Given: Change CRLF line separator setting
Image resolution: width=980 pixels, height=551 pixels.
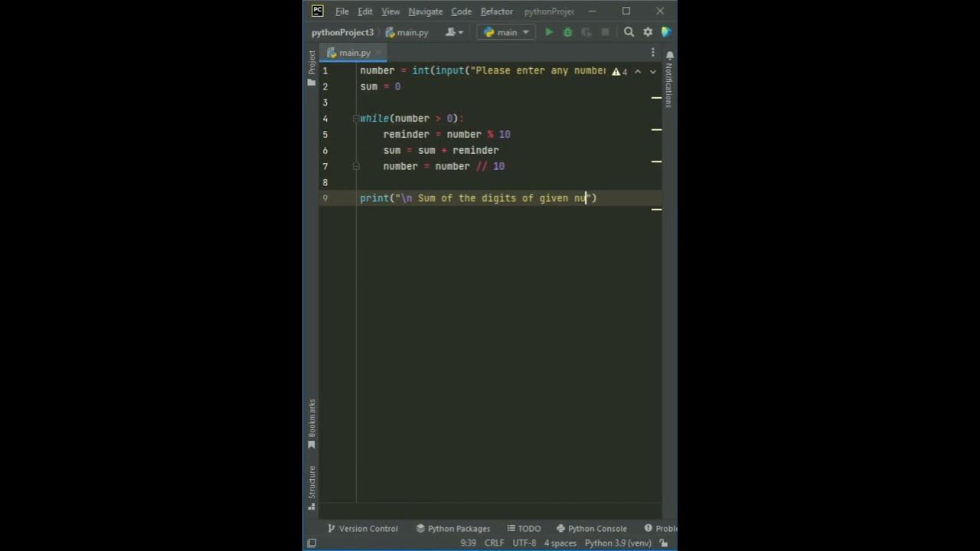Looking at the screenshot, I should 494,543.
